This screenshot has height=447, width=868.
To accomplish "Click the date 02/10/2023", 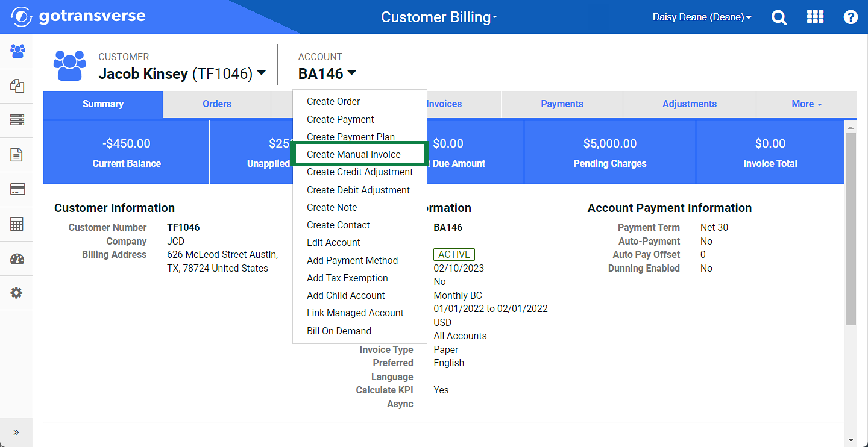I will click(459, 268).
